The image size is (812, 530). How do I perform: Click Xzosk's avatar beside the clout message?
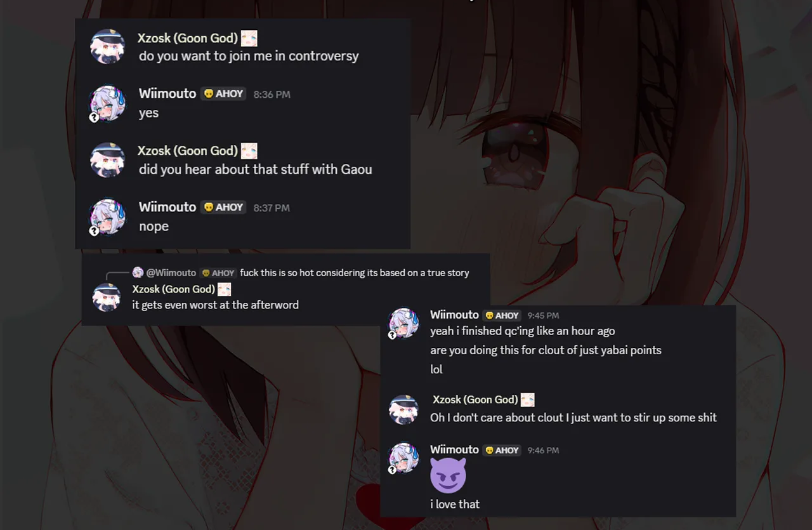click(403, 409)
